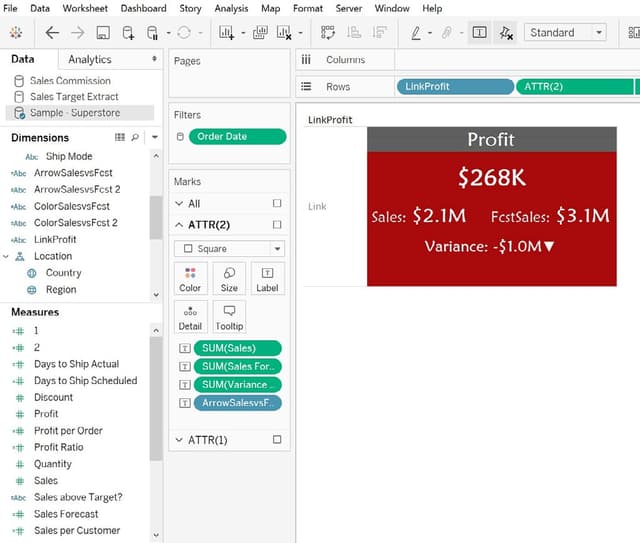Click the view data grid icon beside Dimensions
The width and height of the screenshot is (640, 543).
coord(120,137)
